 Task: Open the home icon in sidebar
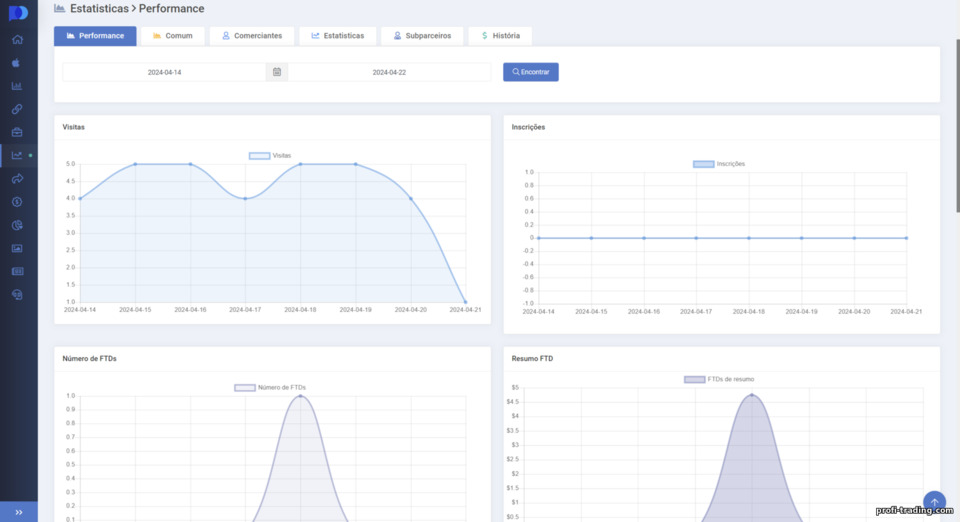point(17,40)
